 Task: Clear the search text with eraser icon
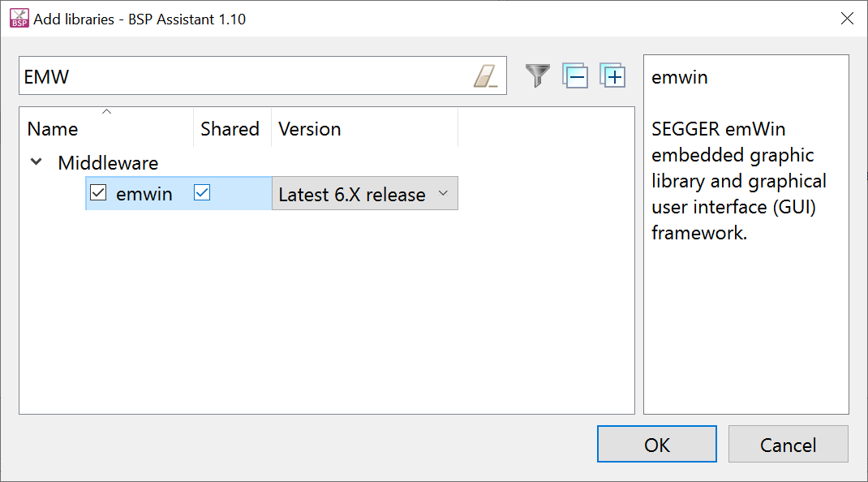[485, 76]
